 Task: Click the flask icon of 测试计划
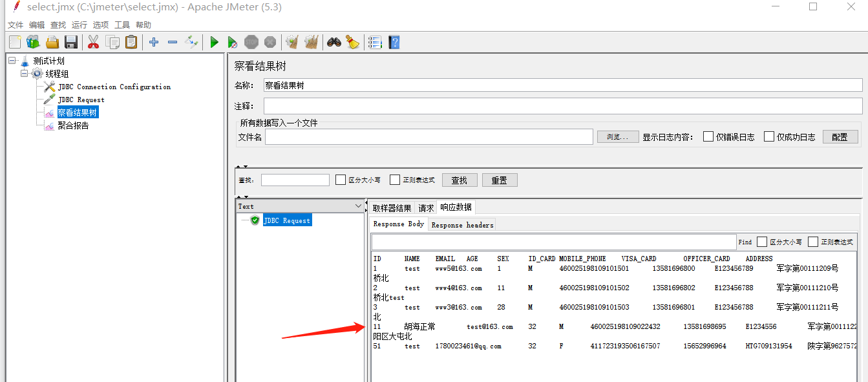click(x=25, y=61)
